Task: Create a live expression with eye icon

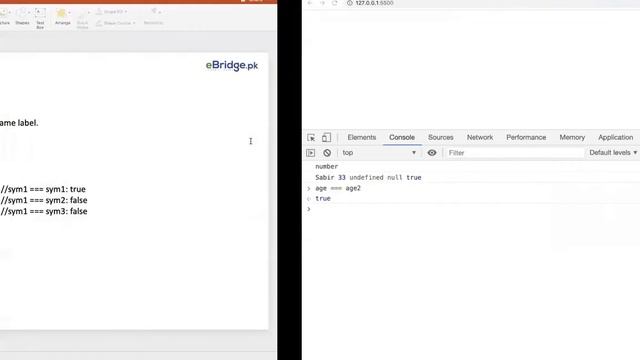Action: (432, 153)
